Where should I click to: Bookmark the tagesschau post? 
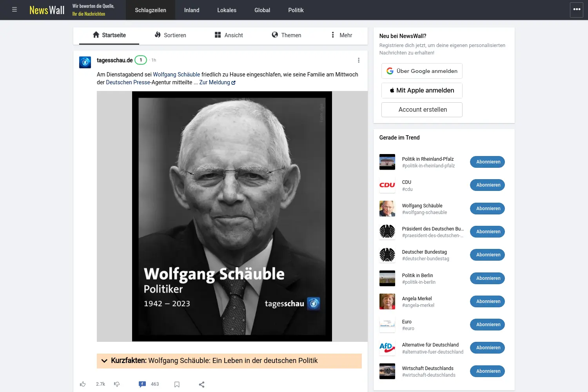(x=177, y=385)
